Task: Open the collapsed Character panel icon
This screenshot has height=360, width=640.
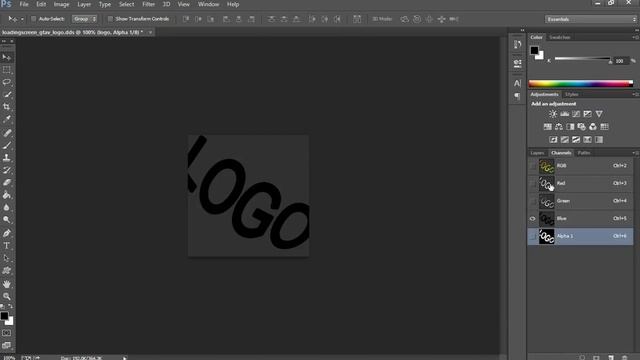Action: click(518, 83)
